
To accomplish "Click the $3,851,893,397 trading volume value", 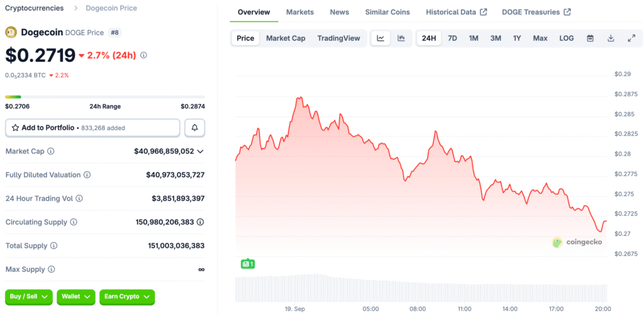I will tap(178, 198).
